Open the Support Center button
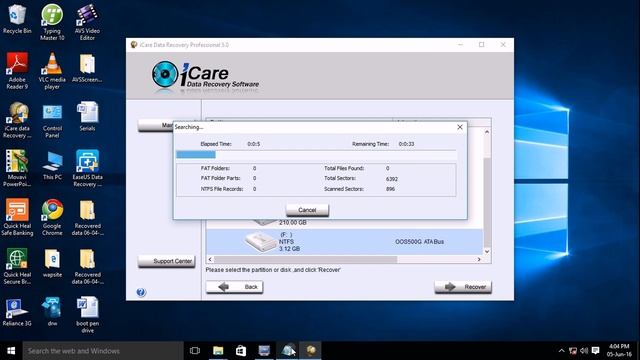Viewport: 640px width, 360px height. [167, 261]
